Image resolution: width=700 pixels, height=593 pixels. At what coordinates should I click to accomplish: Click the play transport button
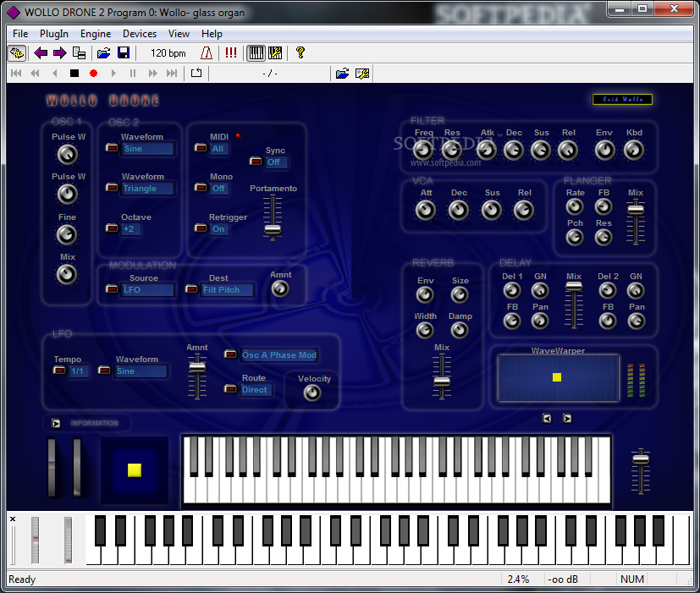[113, 74]
